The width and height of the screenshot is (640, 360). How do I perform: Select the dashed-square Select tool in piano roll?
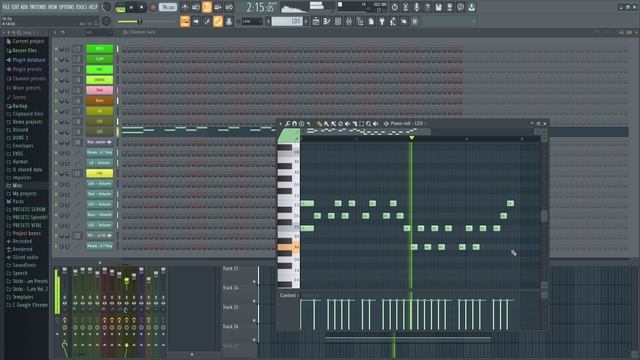[x=361, y=124]
